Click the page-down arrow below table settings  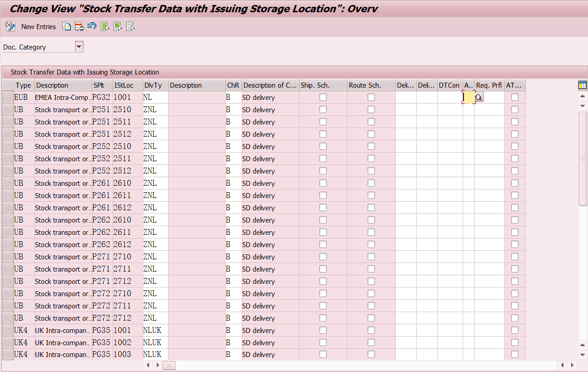pos(583,106)
